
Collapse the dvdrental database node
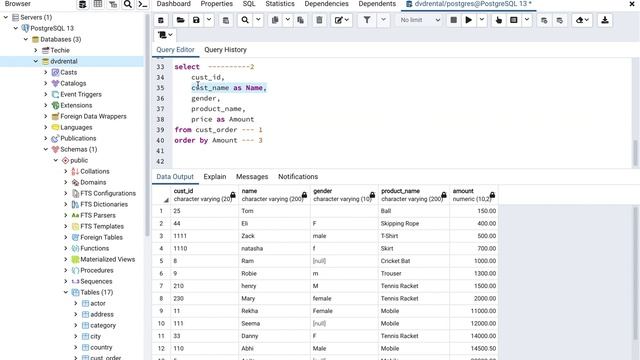(36, 61)
